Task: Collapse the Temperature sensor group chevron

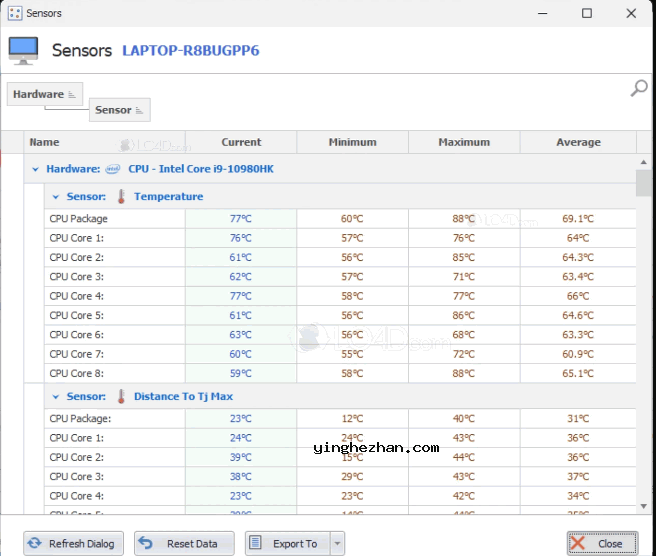Action: coord(56,197)
